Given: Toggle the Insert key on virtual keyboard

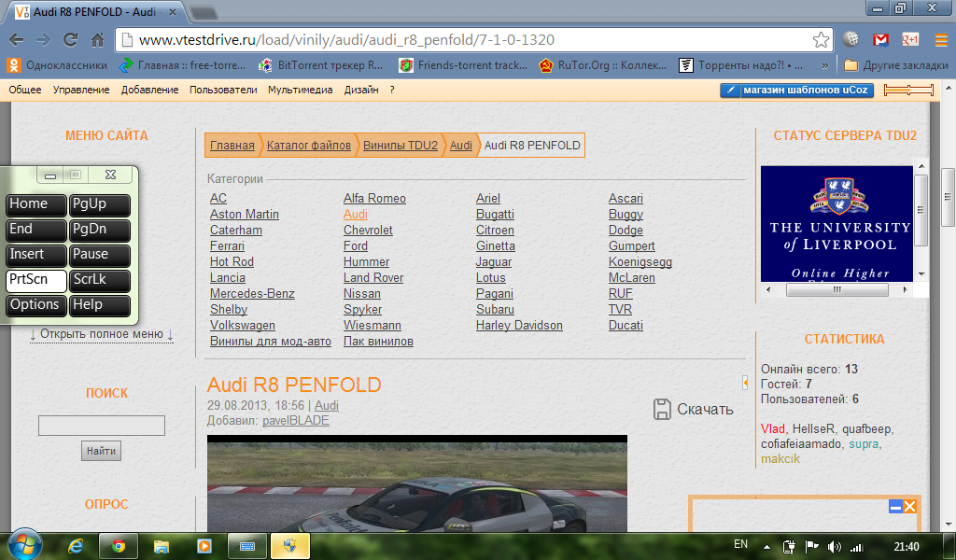Looking at the screenshot, I should point(36,255).
